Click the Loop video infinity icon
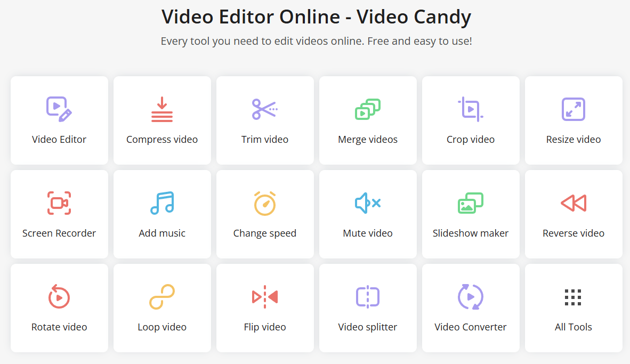This screenshot has width=630, height=364. 162,297
